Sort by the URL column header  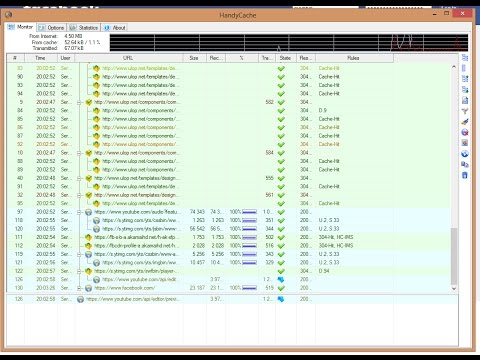(129, 58)
